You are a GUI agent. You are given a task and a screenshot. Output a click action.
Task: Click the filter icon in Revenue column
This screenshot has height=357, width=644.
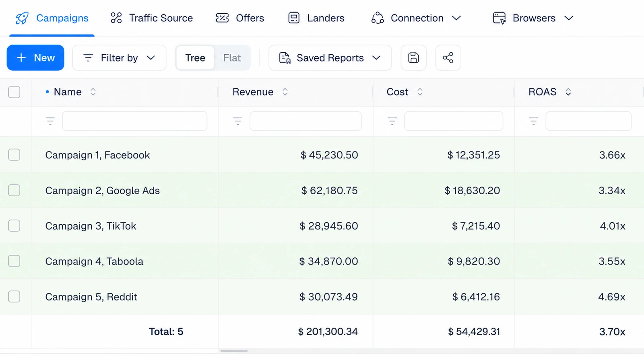[238, 121]
